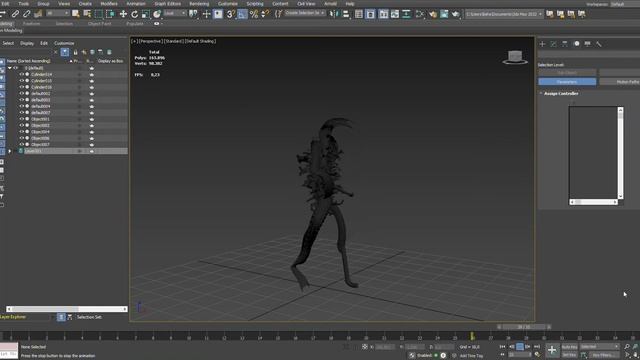Expand the Layer001 row arrow
Image resolution: width=640 pixels, height=360 pixels.
point(10,151)
